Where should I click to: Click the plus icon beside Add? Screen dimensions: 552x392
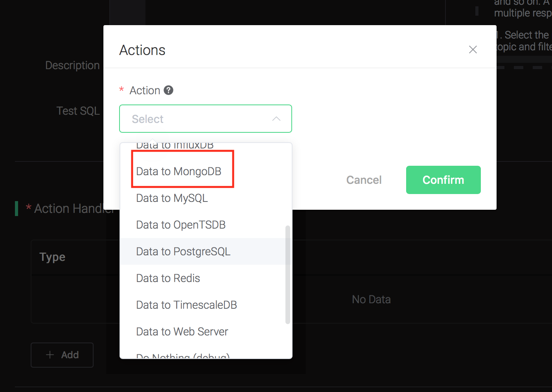coord(50,355)
